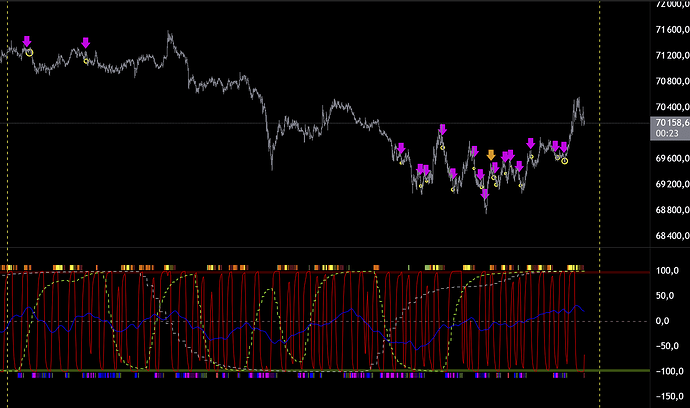The image size is (690, 408).
Task: Select the 100,0 level on the oscillator scale
Action: coord(664,271)
